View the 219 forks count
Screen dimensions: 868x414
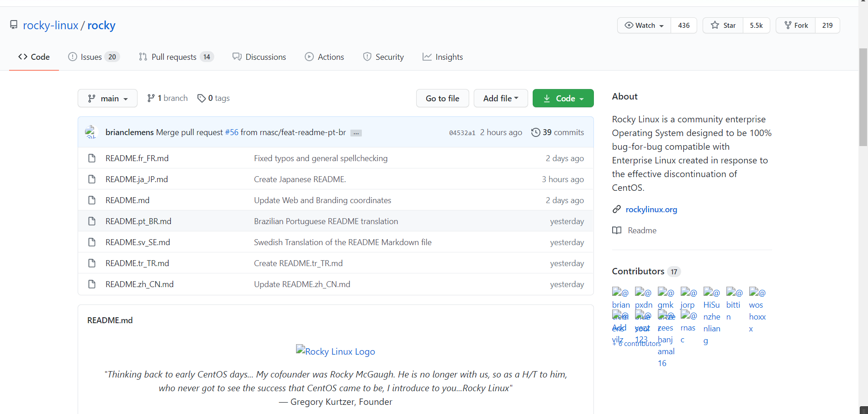pyautogui.click(x=827, y=26)
